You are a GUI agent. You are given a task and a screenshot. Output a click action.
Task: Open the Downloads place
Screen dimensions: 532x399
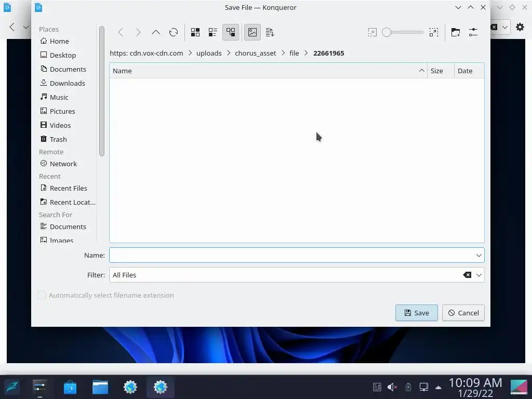[67, 83]
